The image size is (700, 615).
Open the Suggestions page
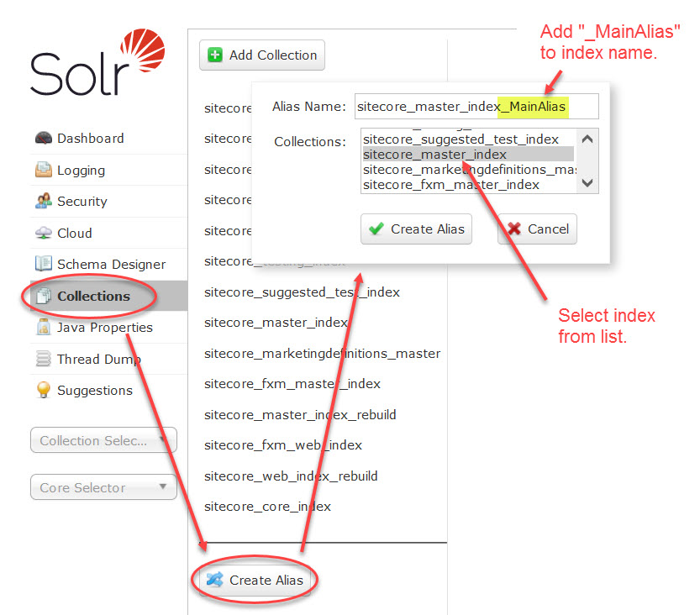click(x=108, y=391)
